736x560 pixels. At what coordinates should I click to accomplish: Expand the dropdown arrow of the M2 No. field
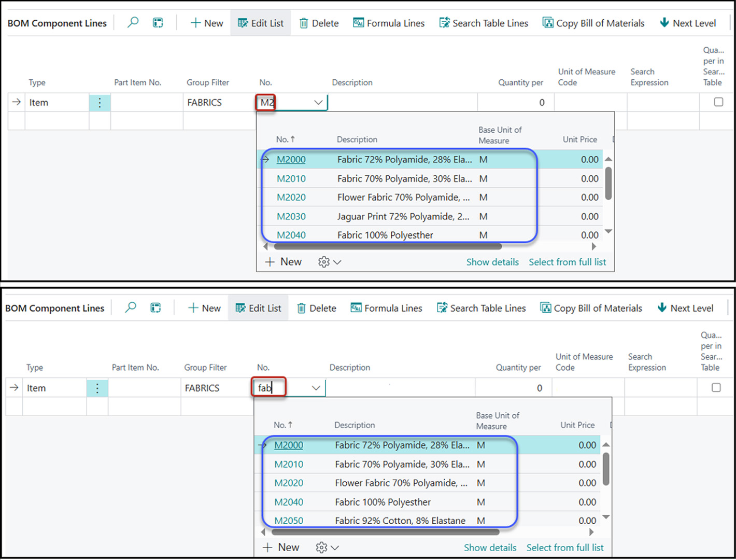pyautogui.click(x=318, y=103)
